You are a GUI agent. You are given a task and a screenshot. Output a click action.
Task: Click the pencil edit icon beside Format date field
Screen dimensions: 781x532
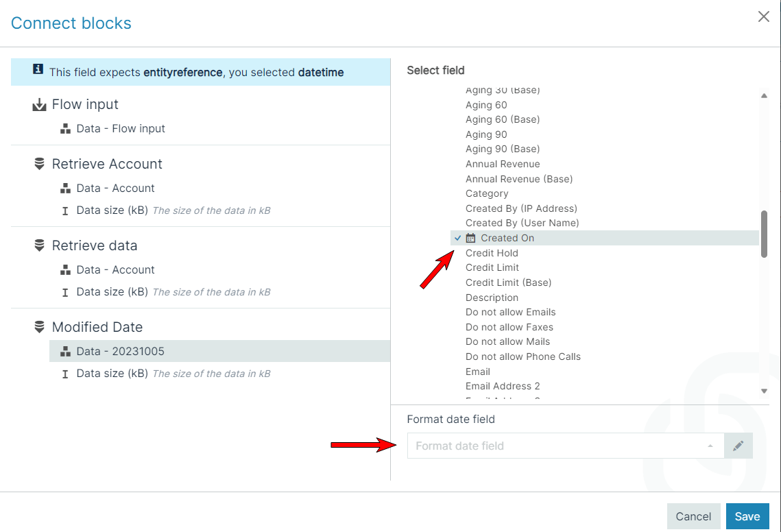click(x=738, y=446)
